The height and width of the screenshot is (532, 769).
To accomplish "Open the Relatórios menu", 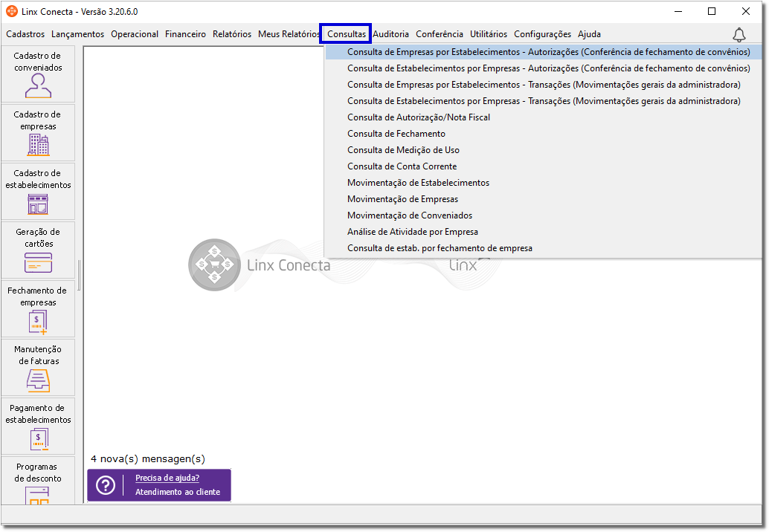I will coord(232,34).
